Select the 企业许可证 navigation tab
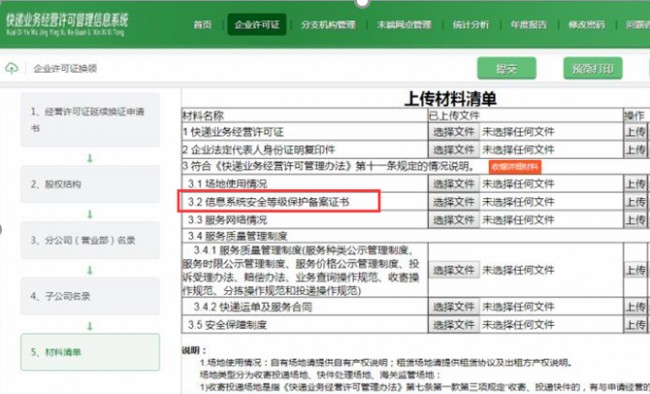The height and width of the screenshot is (394, 650). 257,25
